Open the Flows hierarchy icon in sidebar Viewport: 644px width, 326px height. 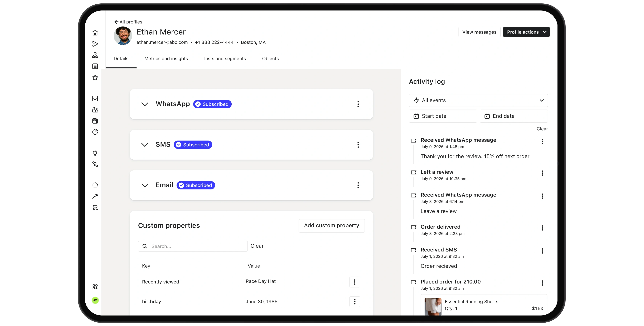click(95, 55)
